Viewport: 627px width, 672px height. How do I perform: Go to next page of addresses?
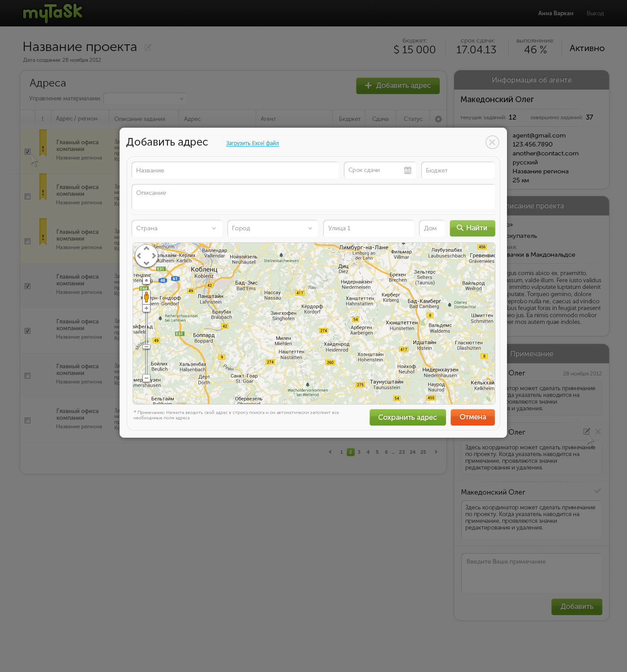point(436,452)
